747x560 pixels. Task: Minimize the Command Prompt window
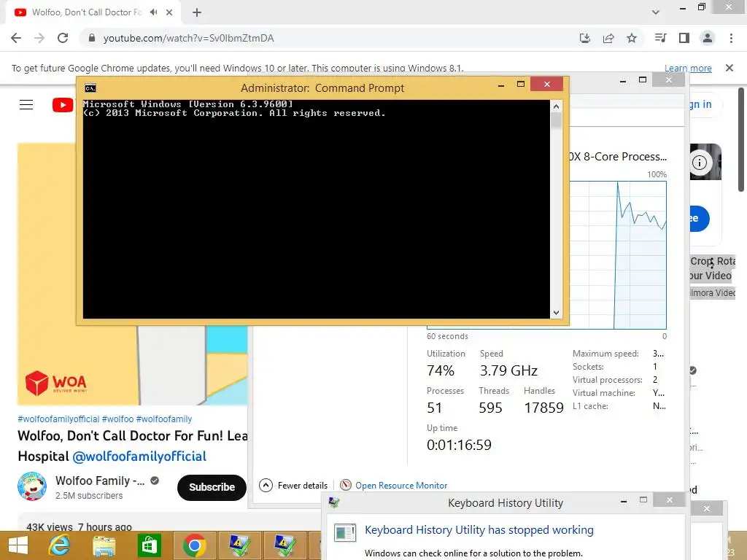(500, 85)
